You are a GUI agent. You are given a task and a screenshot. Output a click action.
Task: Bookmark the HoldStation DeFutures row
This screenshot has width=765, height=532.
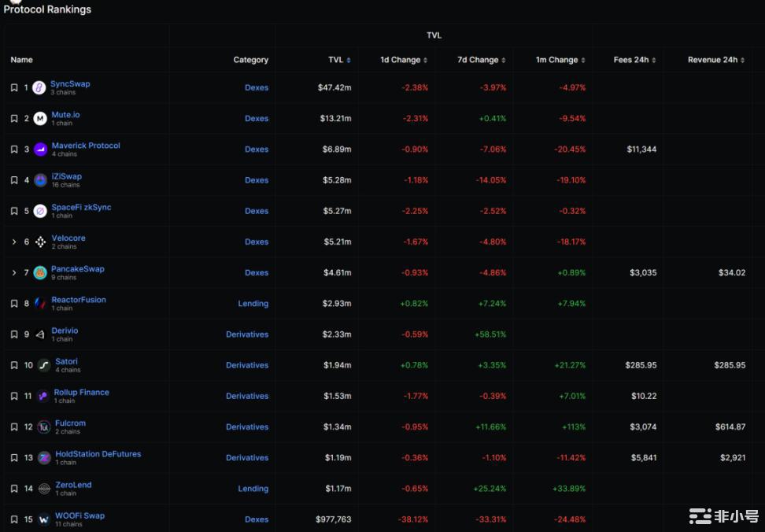click(x=14, y=458)
